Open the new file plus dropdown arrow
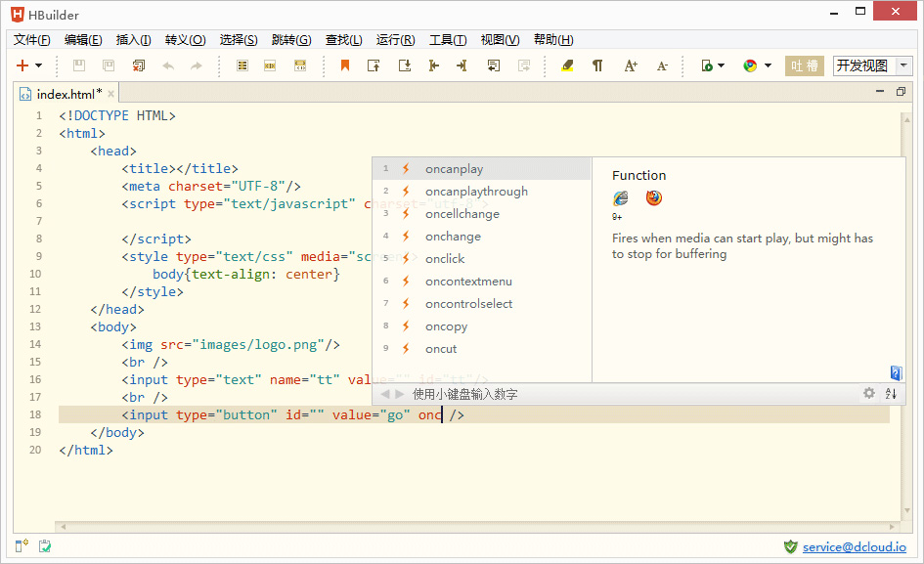The image size is (924, 564). [x=39, y=65]
